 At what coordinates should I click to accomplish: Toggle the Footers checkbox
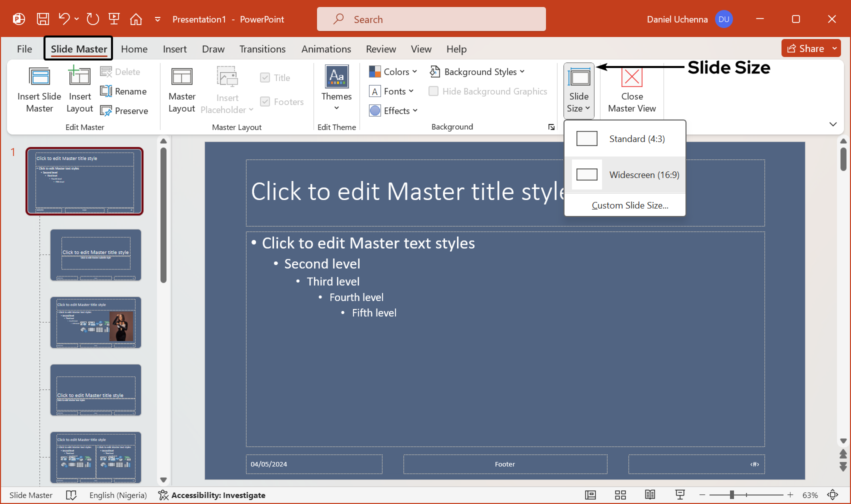point(265,102)
